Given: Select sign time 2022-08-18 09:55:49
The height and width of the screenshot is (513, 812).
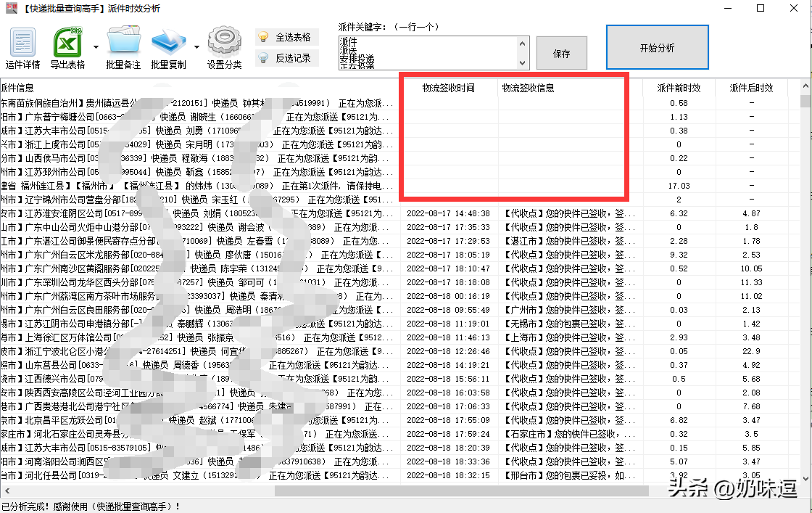Looking at the screenshot, I should pos(449,310).
